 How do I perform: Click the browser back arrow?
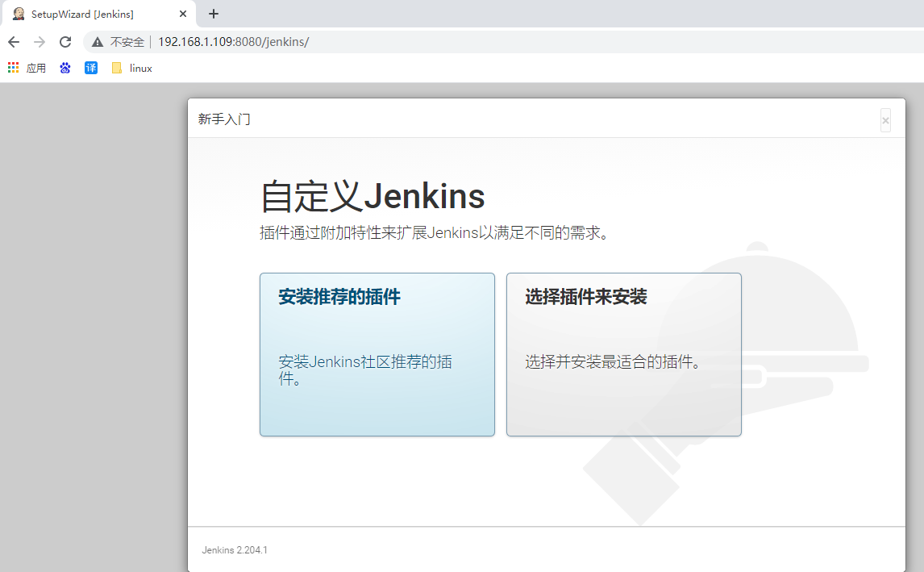coord(14,42)
